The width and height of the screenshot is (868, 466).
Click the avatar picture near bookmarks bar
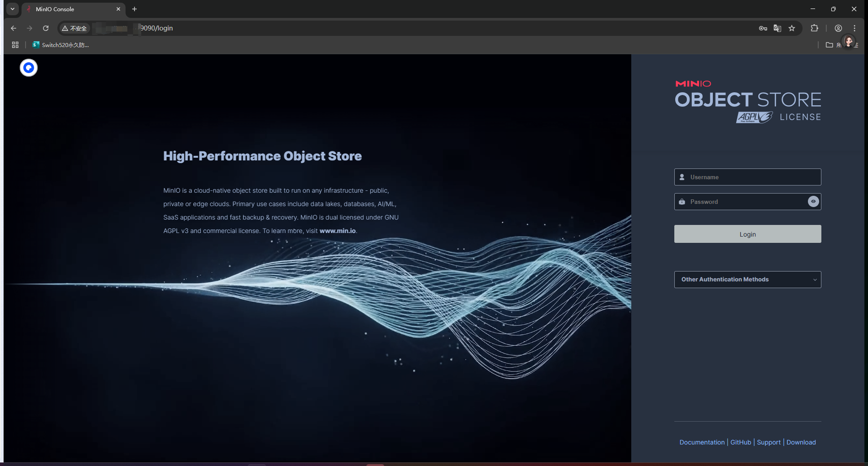pos(848,42)
